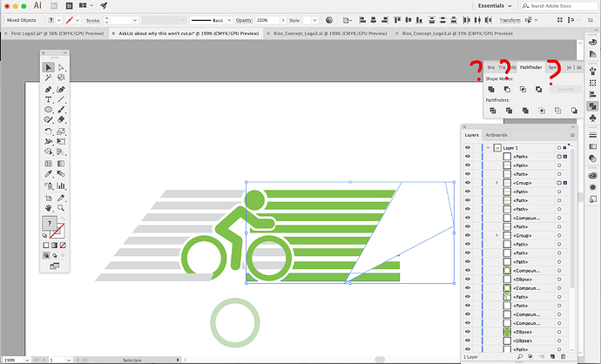
Task: Set fill to solid Color mode
Action: 46,246
